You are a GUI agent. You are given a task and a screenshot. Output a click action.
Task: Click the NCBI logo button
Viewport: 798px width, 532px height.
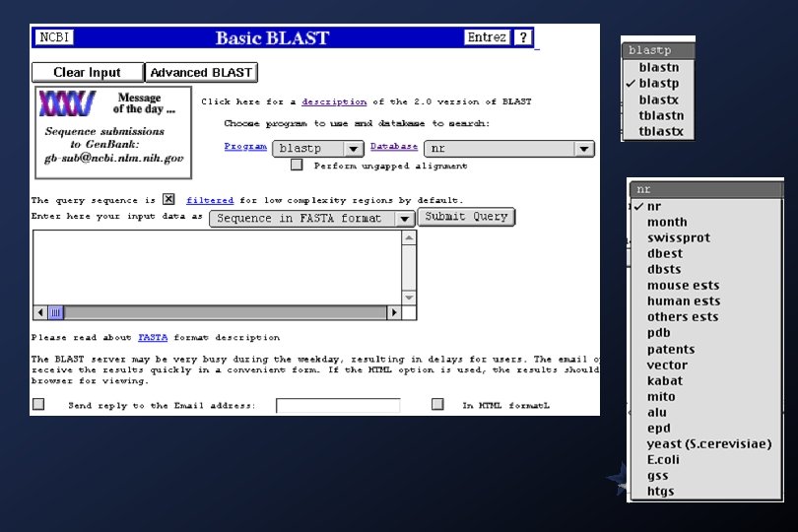click(x=54, y=37)
